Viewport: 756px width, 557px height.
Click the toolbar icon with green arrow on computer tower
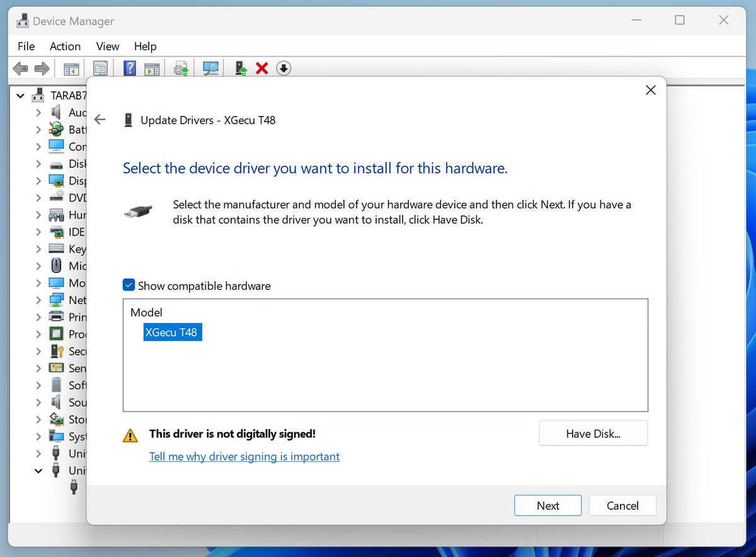pyautogui.click(x=241, y=68)
